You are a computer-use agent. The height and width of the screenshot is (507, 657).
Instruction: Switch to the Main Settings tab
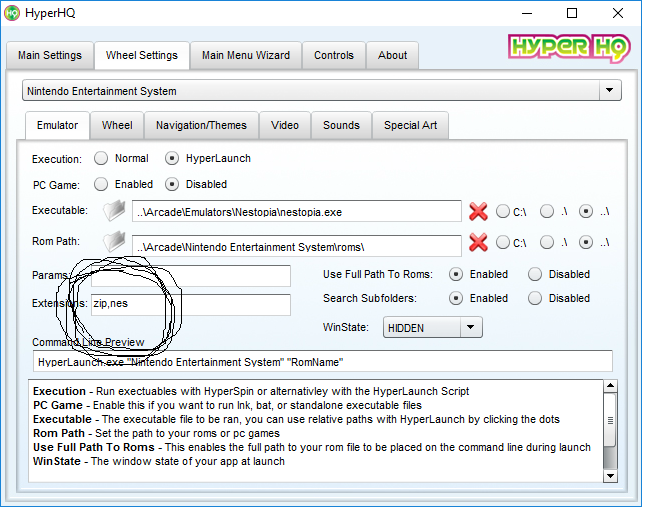point(50,55)
